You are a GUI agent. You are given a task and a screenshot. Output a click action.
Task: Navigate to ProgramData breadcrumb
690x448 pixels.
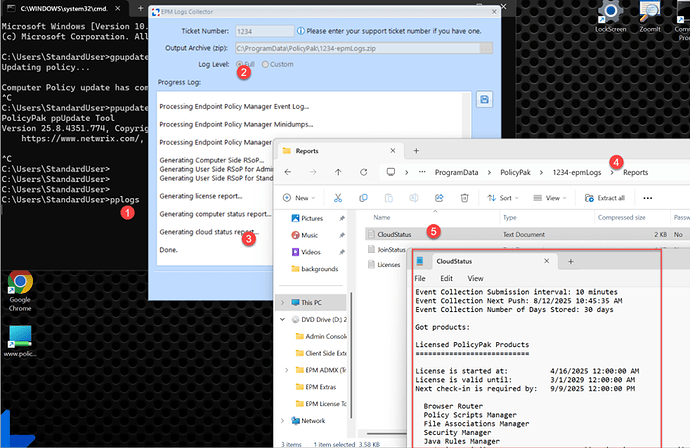pyautogui.click(x=456, y=173)
